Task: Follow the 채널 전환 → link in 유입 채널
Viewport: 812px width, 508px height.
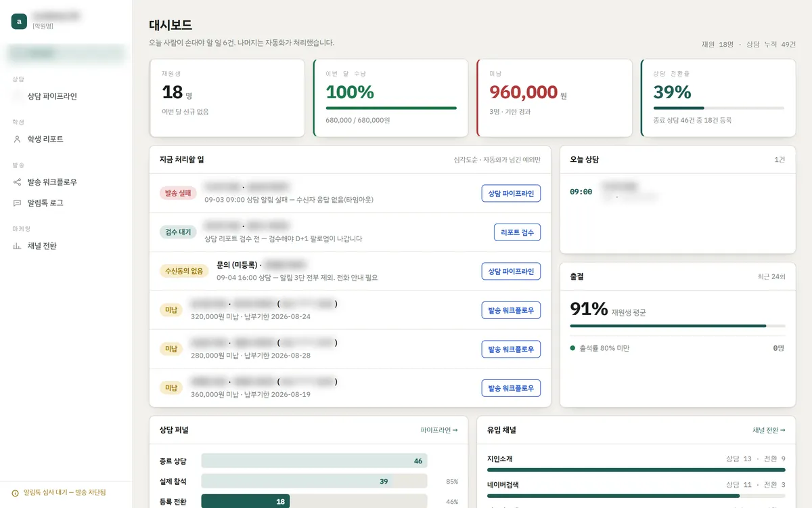Action: (x=769, y=430)
